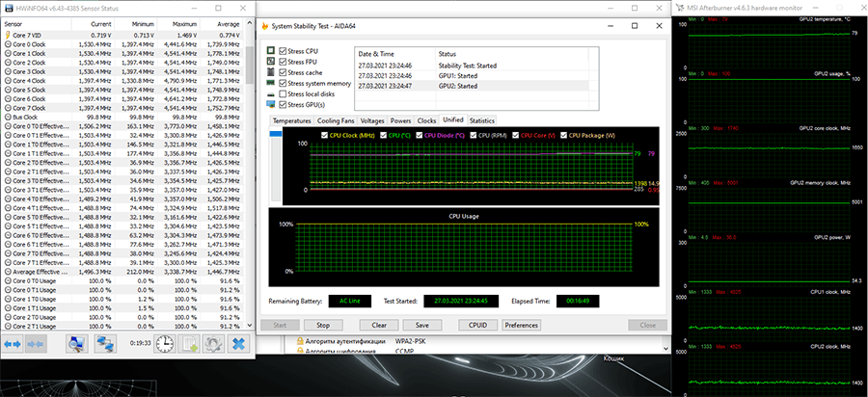
Task: Click the Stress CPU chip icon in AIDA64
Action: click(271, 51)
